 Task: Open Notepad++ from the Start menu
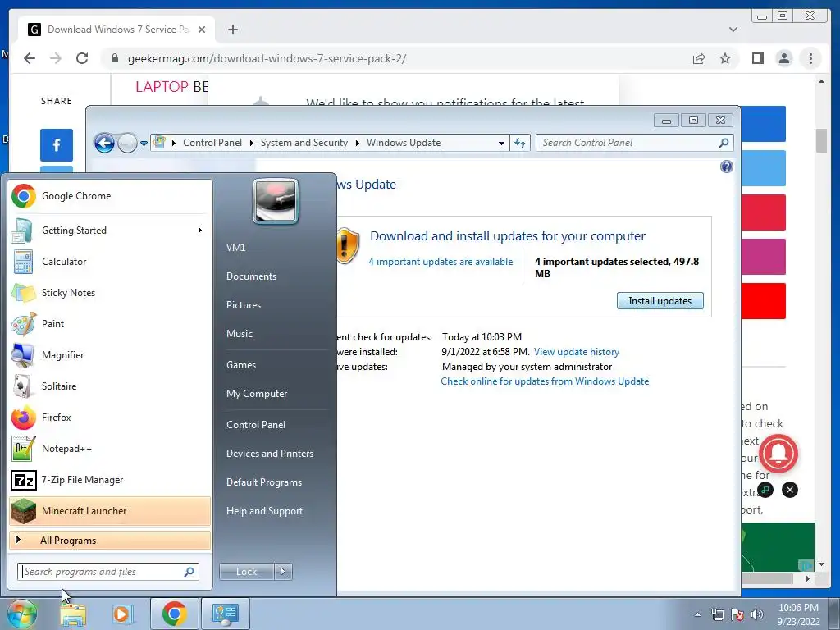click(x=109, y=449)
